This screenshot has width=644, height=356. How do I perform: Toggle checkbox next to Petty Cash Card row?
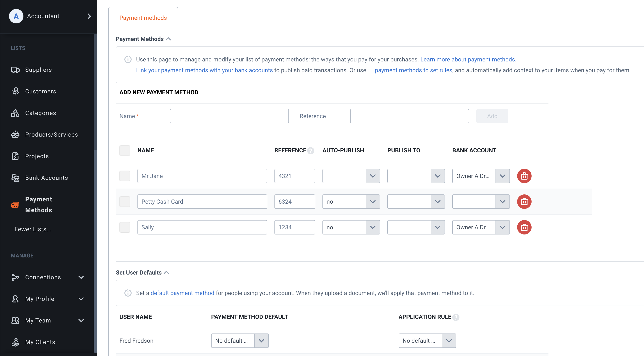click(x=124, y=201)
